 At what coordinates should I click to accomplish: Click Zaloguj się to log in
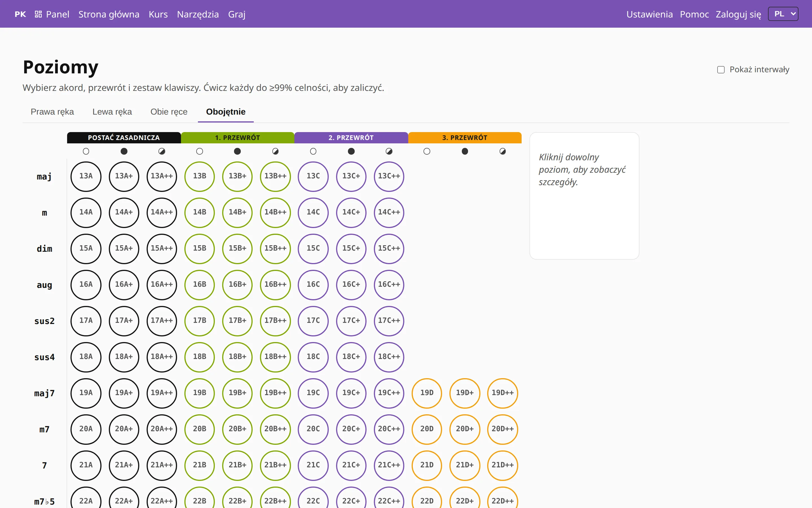tap(738, 14)
